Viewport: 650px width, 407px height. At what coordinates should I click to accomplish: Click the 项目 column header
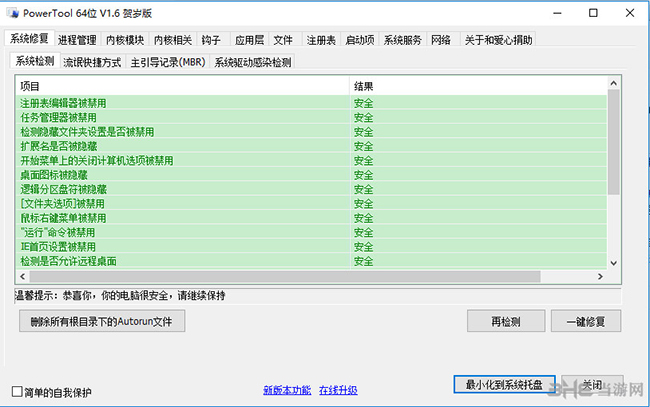[183, 86]
